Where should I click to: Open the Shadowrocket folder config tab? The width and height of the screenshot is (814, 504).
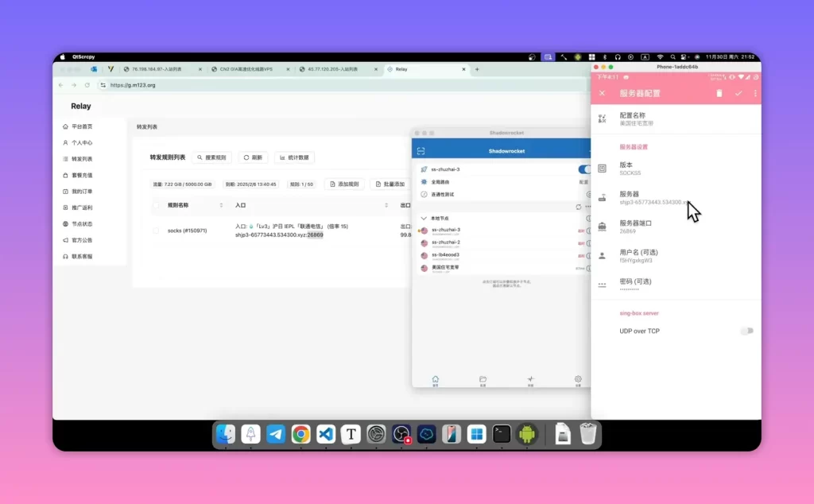point(483,380)
